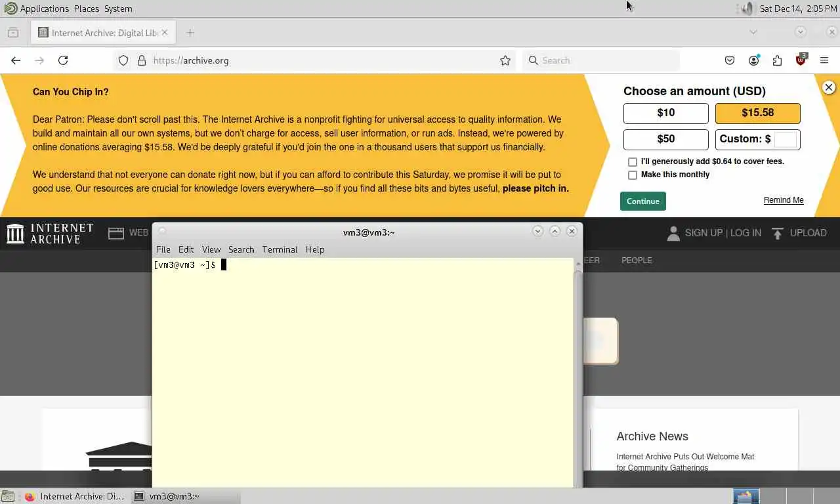Viewport: 840px width, 504px height.
Task: Switch to Internet Archive taskbar entry
Action: tap(74, 496)
